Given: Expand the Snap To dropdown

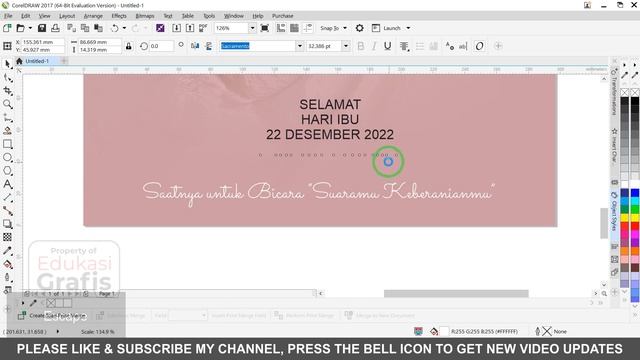Looking at the screenshot, I should 345,28.
